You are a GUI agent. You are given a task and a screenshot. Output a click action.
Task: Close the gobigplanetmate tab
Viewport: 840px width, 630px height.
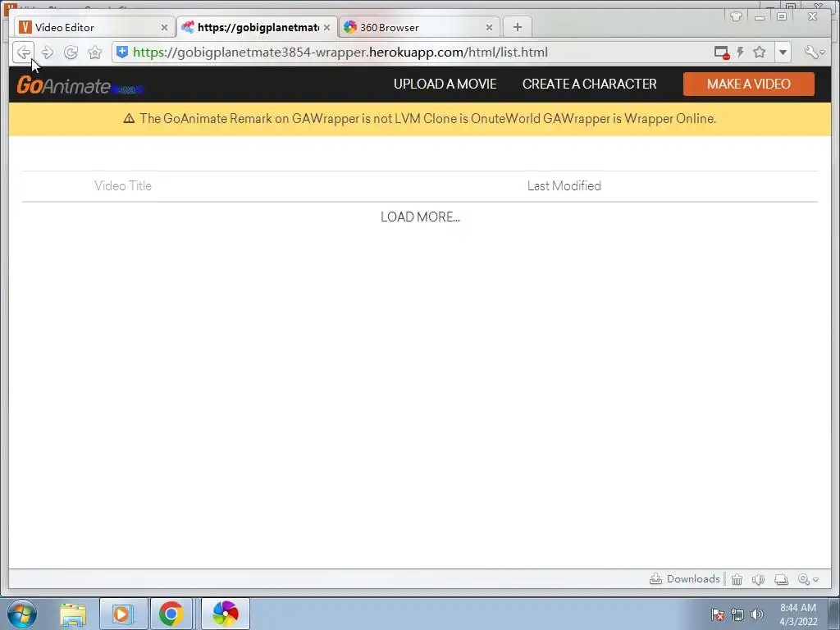pos(326,27)
